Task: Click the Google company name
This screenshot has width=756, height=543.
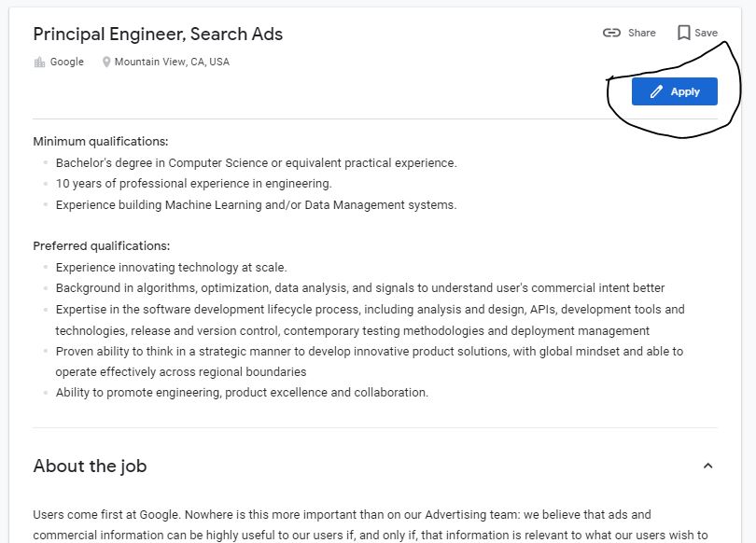Action: [66, 63]
